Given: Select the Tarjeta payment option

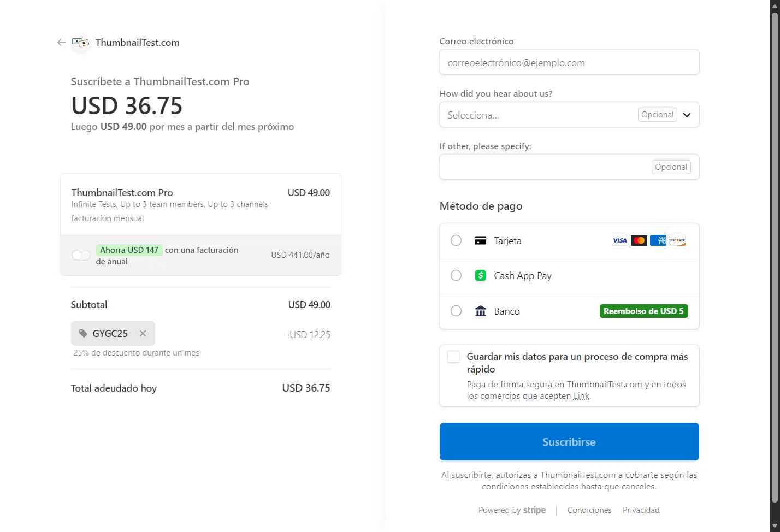Looking at the screenshot, I should [x=456, y=240].
